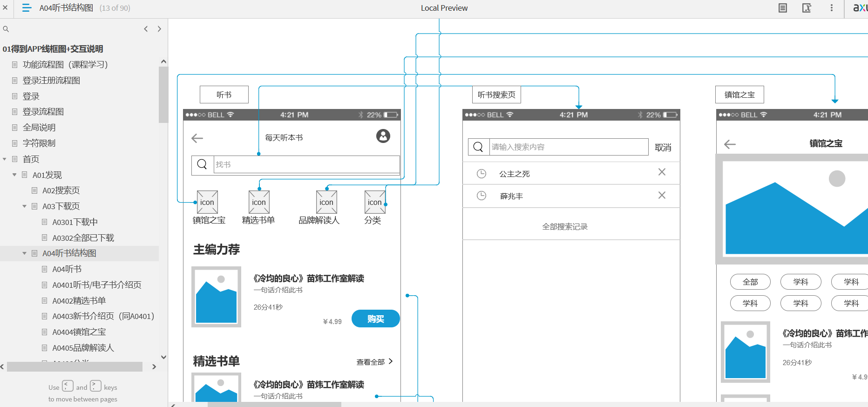Click the search magnifier in 听书搜索页
The image size is (868, 407).
[478, 147]
